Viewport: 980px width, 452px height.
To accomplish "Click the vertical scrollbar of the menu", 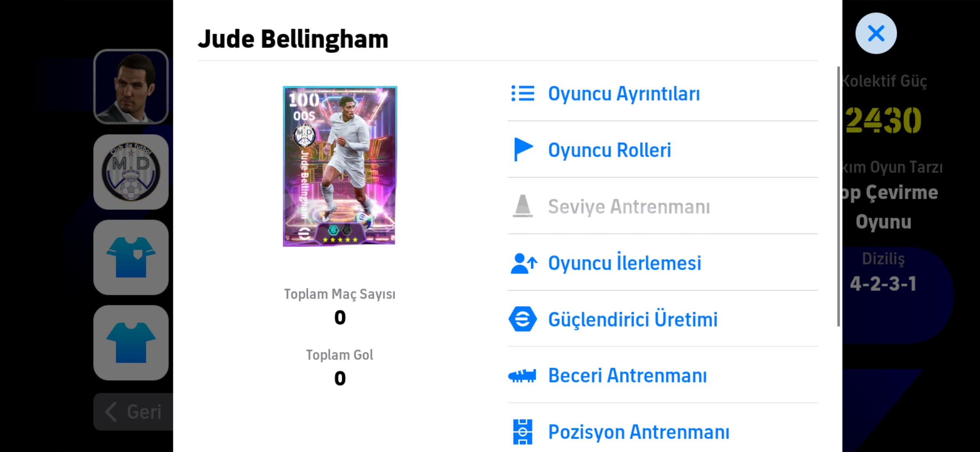I will pos(838,196).
